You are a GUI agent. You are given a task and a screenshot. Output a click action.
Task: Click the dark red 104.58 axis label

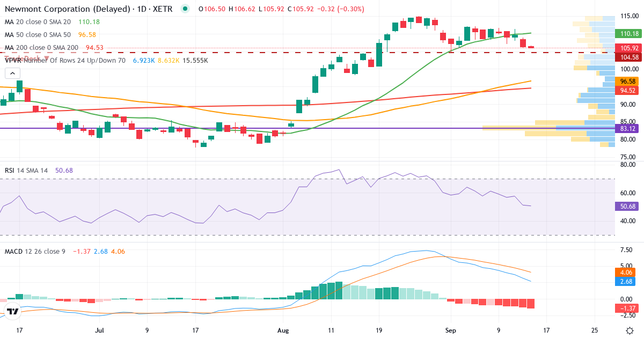pos(629,57)
